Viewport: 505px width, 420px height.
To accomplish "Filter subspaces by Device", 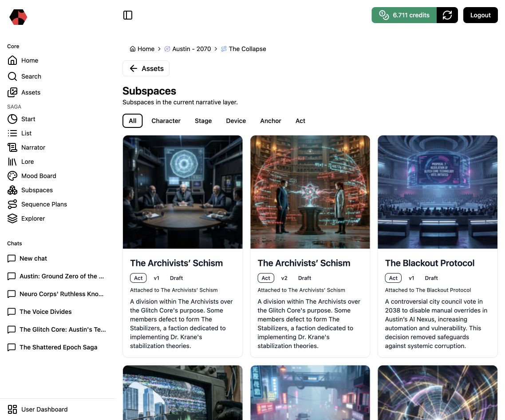I will [236, 121].
